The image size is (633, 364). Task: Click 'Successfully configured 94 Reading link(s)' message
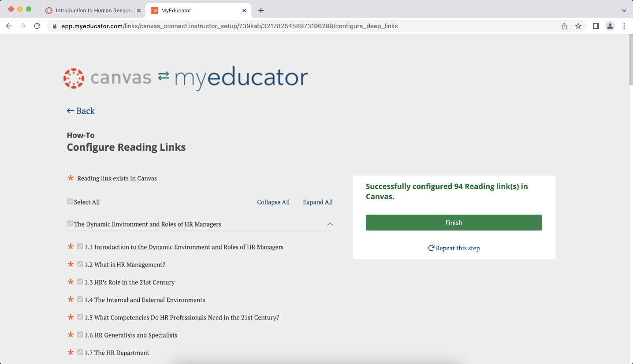[447, 191]
